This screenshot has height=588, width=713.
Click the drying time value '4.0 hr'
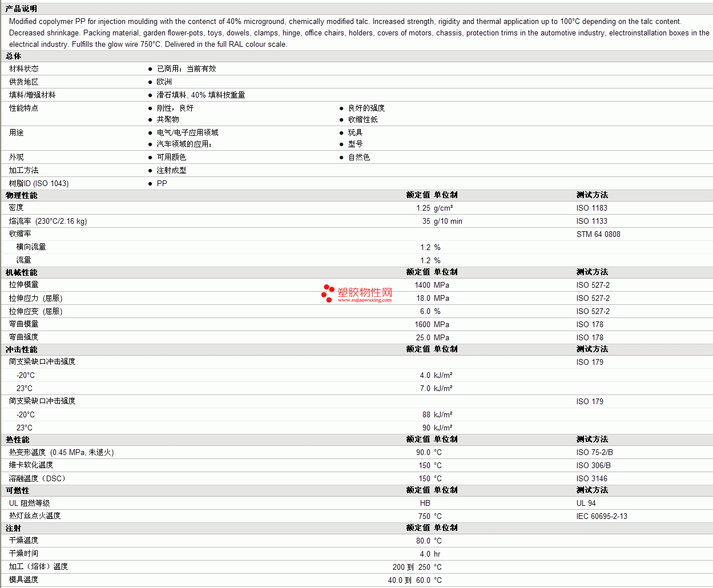(430, 554)
